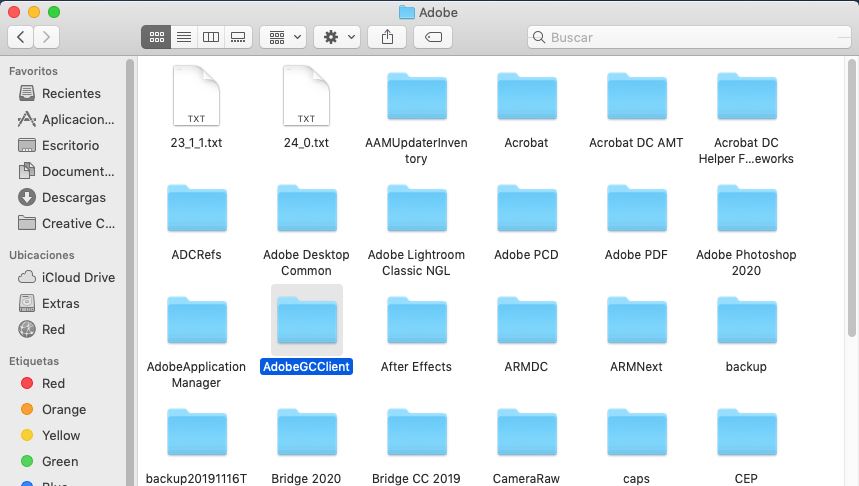
Task: Select the Acrobat folder icon
Action: 526,97
